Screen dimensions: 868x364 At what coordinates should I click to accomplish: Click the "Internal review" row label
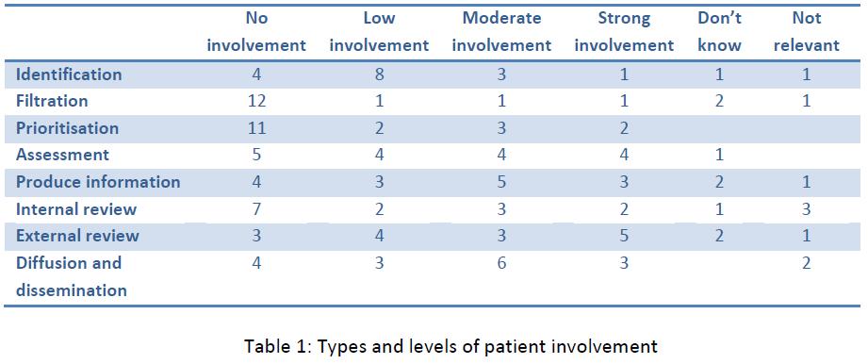tap(75, 208)
